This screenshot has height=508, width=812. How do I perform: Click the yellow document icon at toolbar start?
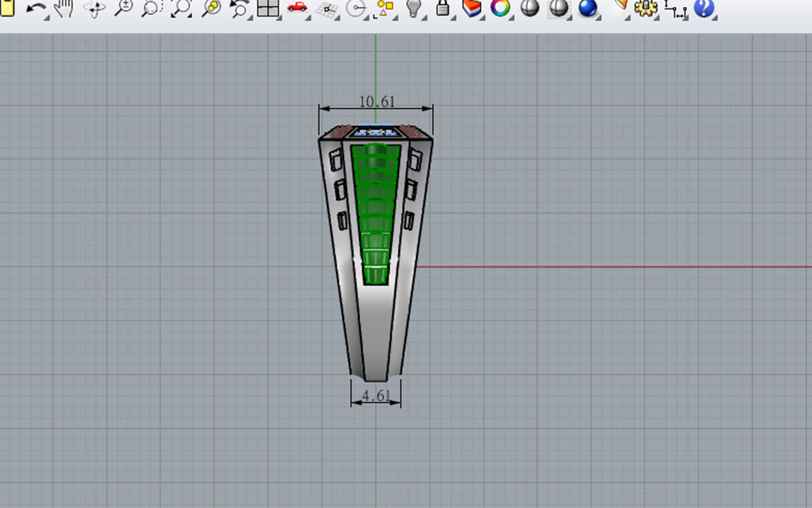pyautogui.click(x=7, y=8)
